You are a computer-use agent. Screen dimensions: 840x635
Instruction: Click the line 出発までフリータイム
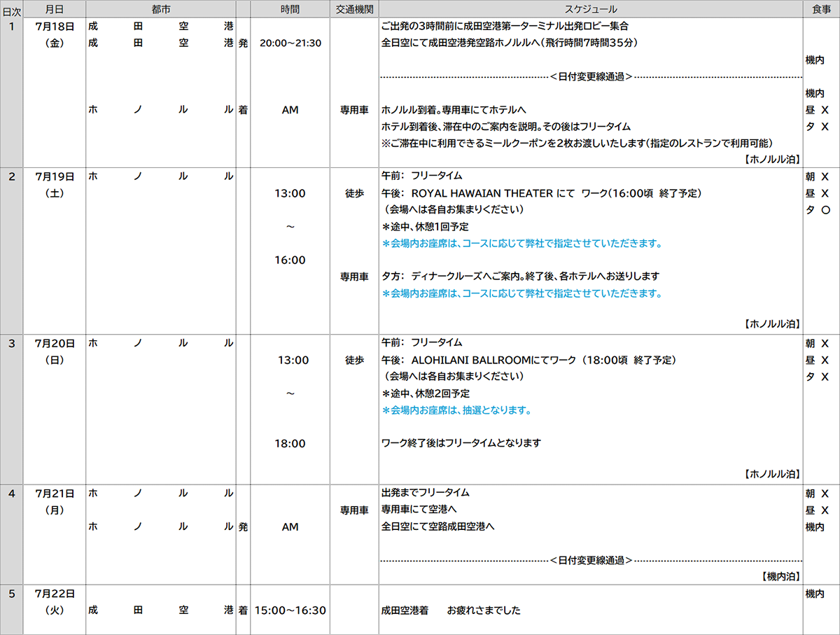(x=426, y=493)
